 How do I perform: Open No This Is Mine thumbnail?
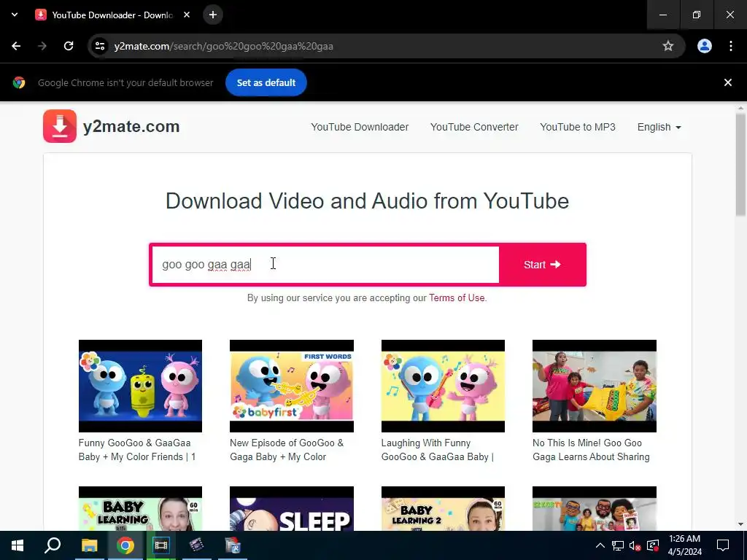(x=594, y=386)
